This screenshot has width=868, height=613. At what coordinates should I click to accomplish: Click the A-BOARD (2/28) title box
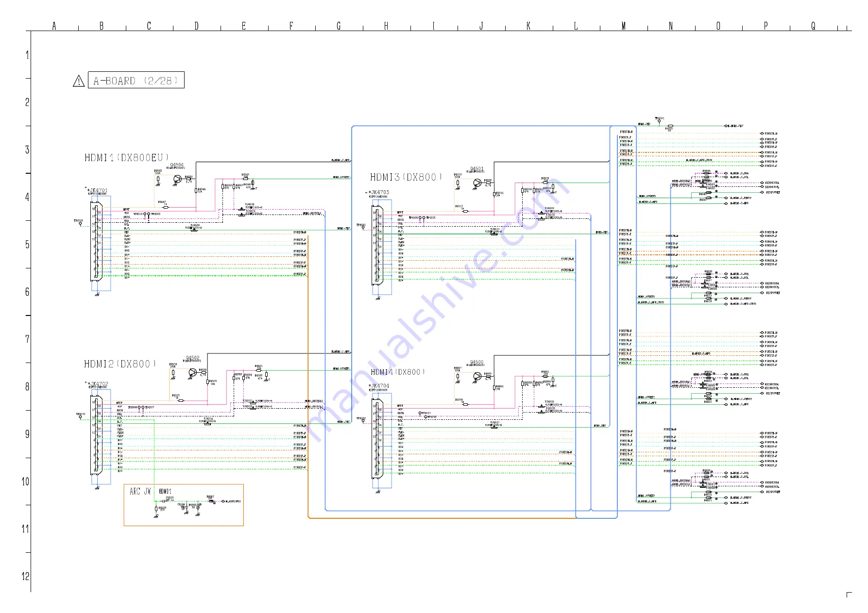coord(136,80)
